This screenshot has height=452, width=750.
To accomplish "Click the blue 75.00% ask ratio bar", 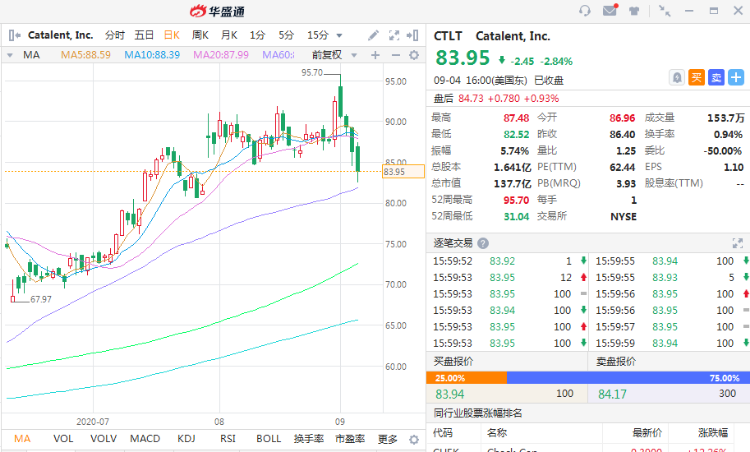I will (x=629, y=378).
